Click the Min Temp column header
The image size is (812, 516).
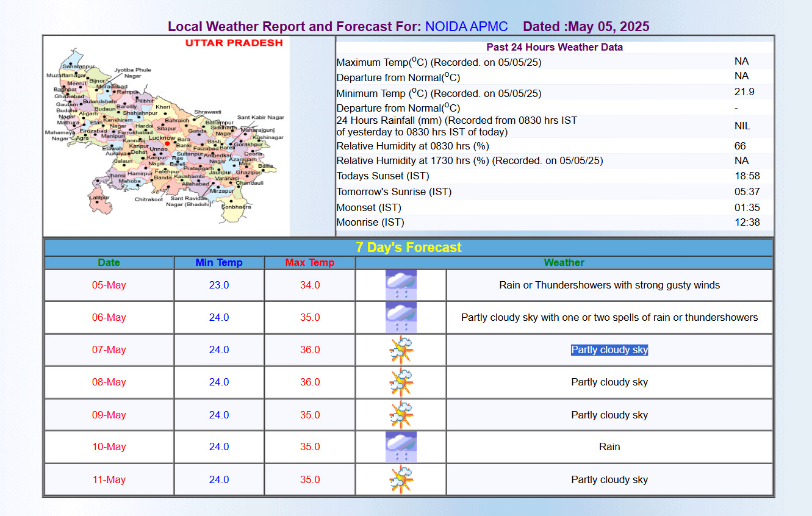[219, 263]
